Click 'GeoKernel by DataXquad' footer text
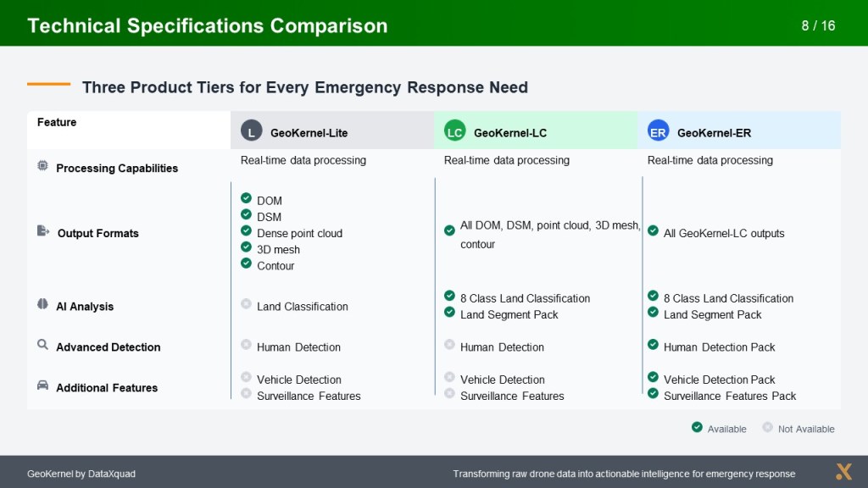868x488 pixels. click(x=81, y=474)
